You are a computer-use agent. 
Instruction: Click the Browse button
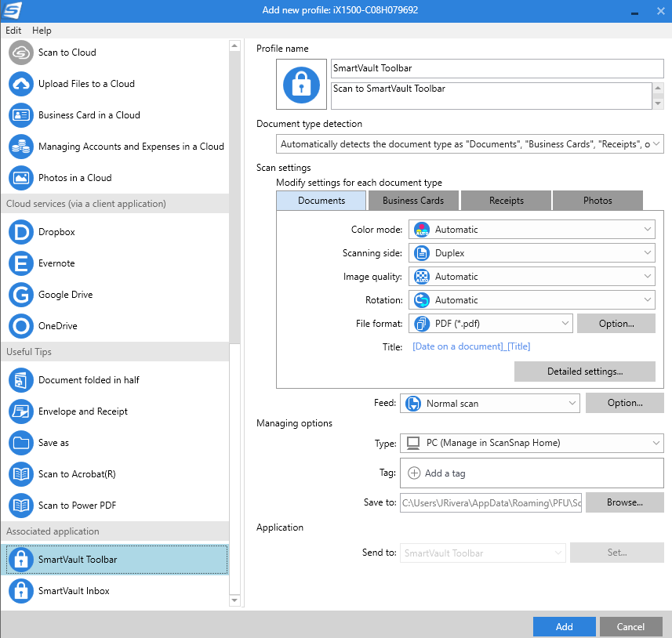point(625,502)
